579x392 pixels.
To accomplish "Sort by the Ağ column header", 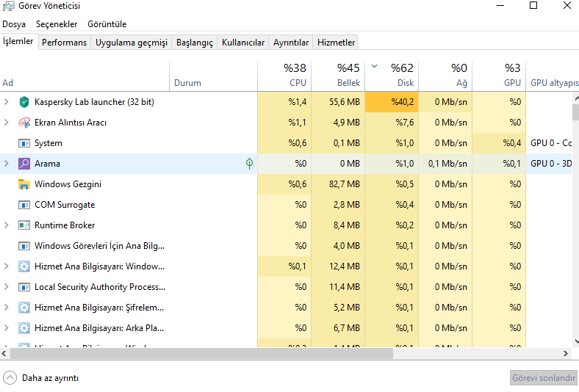I will click(445, 76).
